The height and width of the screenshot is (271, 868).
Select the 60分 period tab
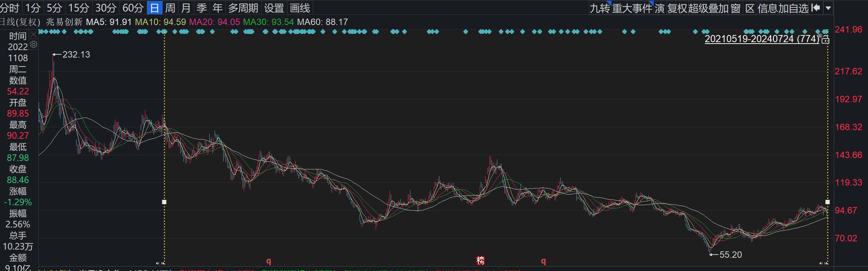(x=133, y=8)
